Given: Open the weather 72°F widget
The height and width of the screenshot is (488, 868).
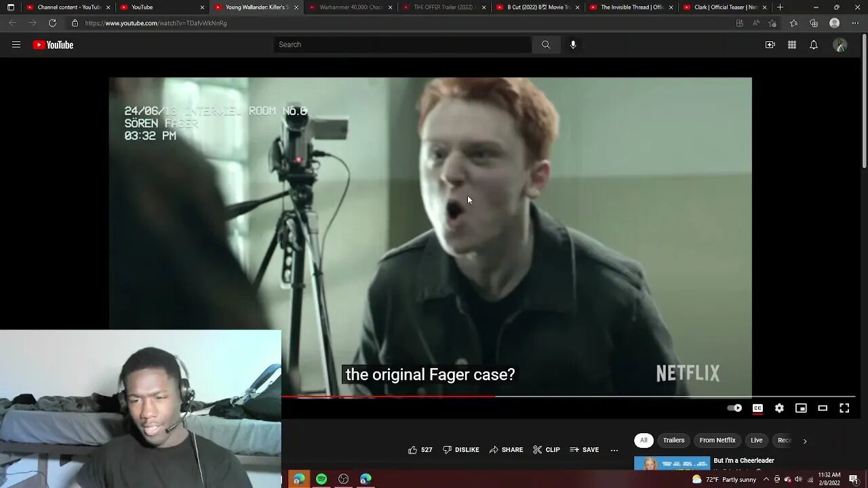Looking at the screenshot, I should point(724,479).
